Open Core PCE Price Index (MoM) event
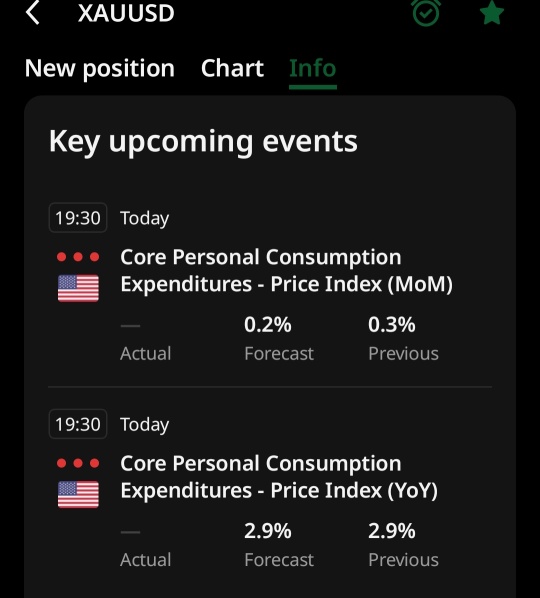540x598 pixels. click(286, 270)
